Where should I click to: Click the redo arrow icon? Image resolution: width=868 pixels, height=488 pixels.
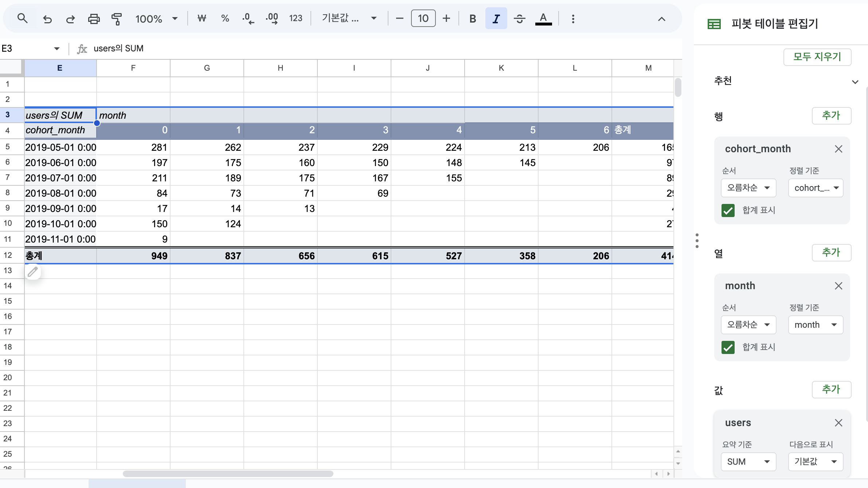[x=70, y=19]
